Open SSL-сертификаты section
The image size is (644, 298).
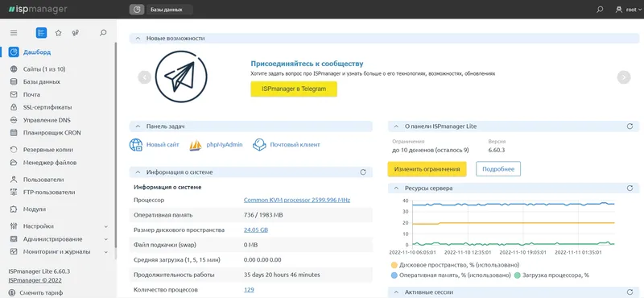(x=47, y=107)
